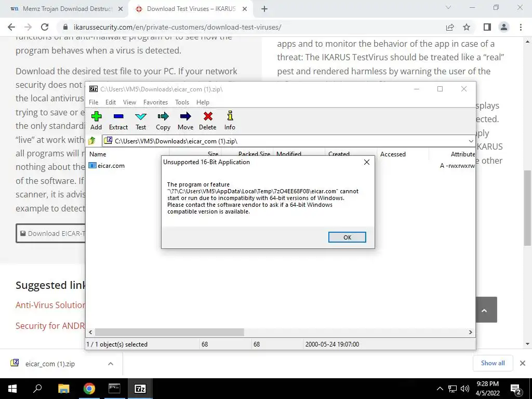Open the Chrome three-dot menu
The height and width of the screenshot is (399, 532).
[x=521, y=27]
